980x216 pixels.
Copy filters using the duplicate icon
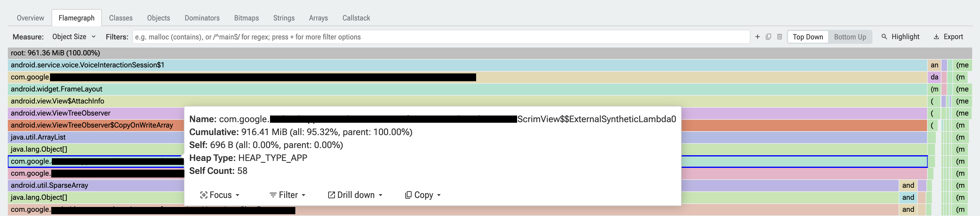[768, 37]
